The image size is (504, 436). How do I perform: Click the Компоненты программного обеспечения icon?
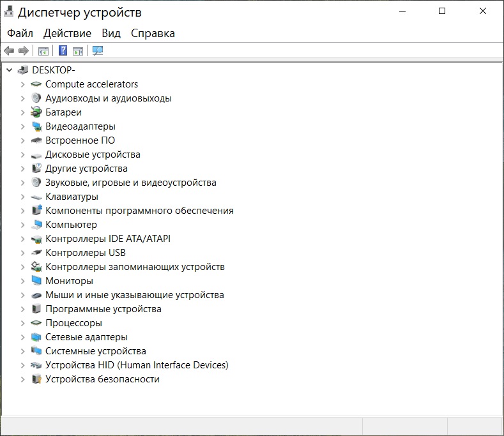pyautogui.click(x=36, y=210)
